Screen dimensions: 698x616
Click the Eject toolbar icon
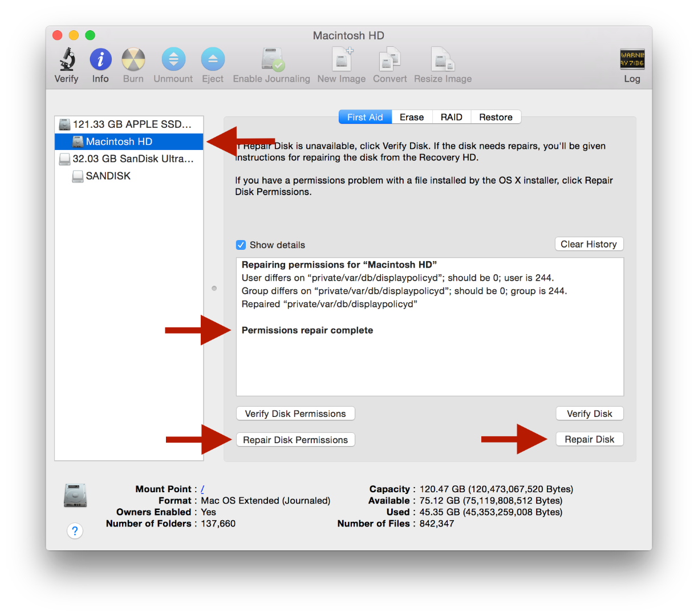click(x=213, y=59)
